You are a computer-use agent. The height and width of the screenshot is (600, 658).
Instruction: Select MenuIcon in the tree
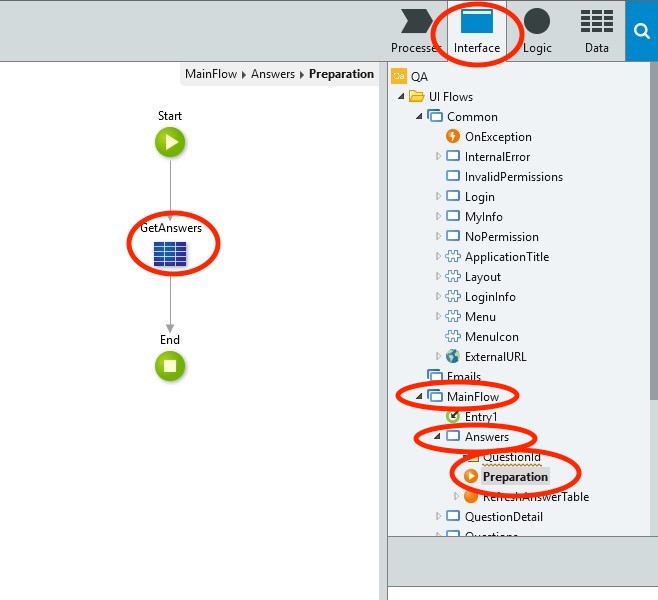tap(491, 337)
